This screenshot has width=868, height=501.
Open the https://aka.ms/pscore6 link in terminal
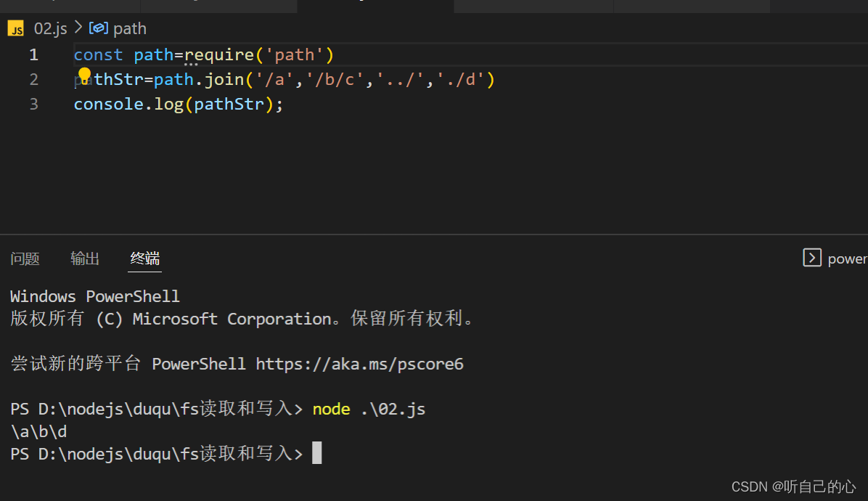360,364
